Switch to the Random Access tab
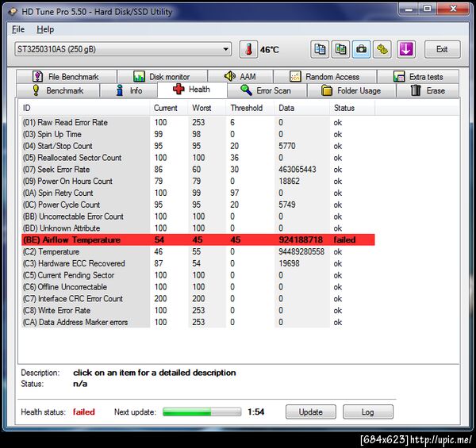 [x=324, y=76]
